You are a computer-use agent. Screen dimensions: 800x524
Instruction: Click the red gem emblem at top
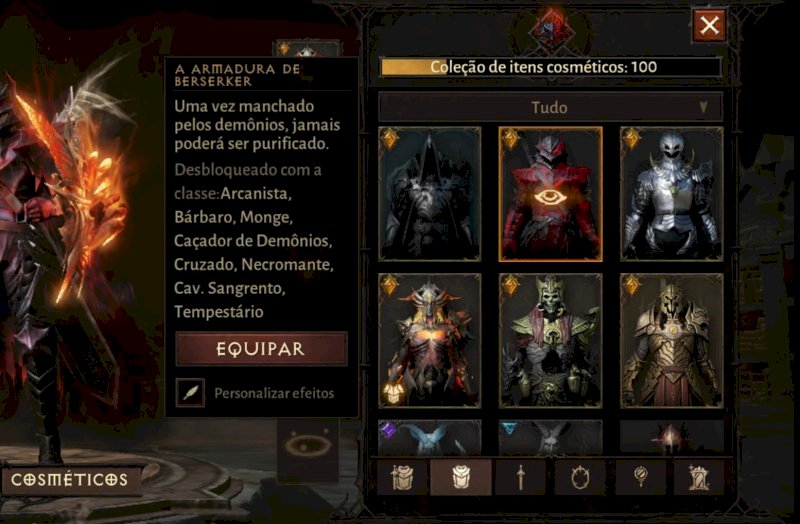(x=552, y=30)
